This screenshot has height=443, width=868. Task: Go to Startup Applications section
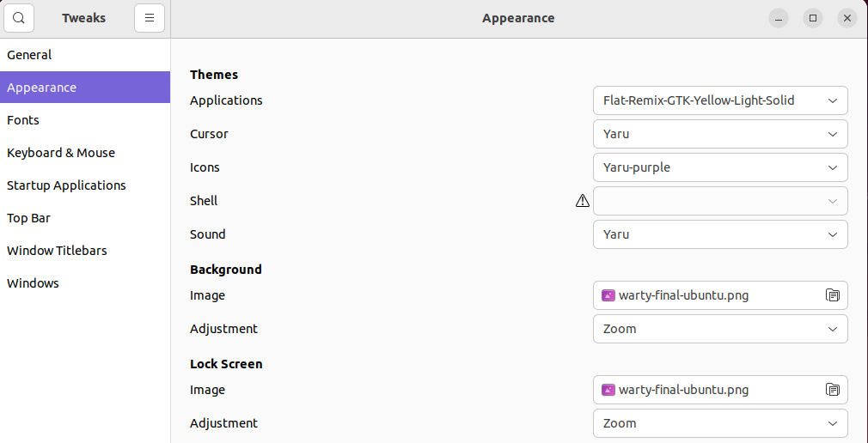66,185
